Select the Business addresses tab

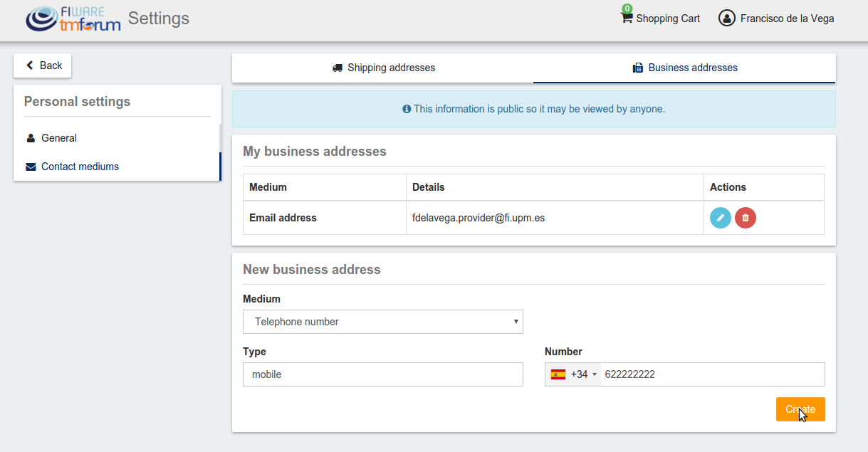684,68
